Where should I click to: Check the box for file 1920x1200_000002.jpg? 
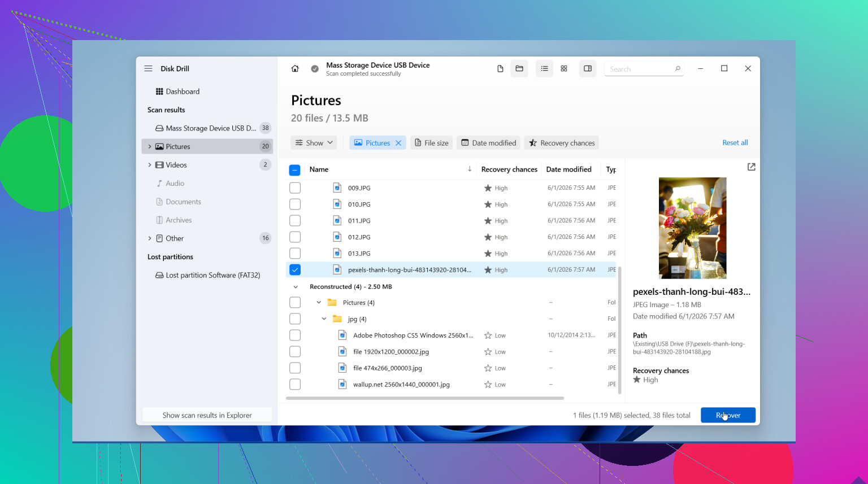(x=295, y=352)
